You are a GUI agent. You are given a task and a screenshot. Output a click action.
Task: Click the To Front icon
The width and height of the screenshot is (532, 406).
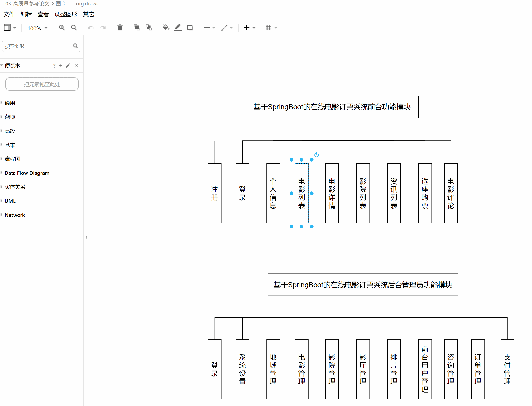click(x=137, y=28)
